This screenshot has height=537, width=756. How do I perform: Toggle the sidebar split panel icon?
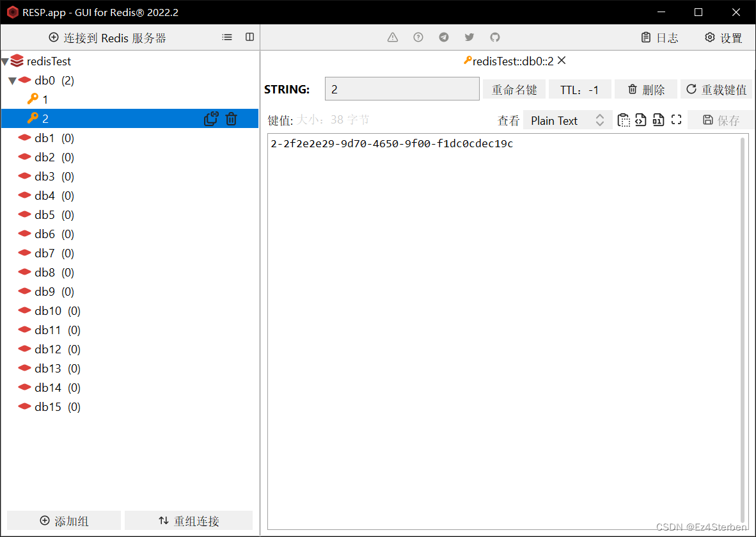click(249, 37)
